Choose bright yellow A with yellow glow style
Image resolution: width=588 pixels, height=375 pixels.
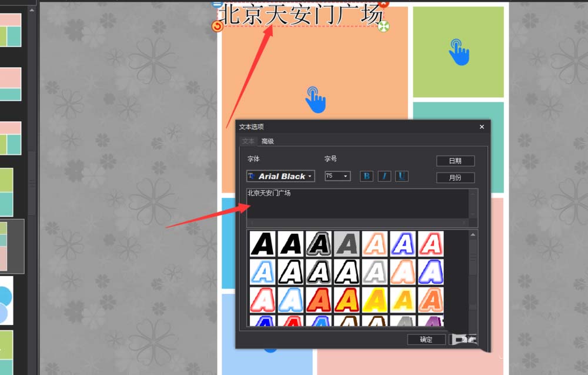(375, 300)
